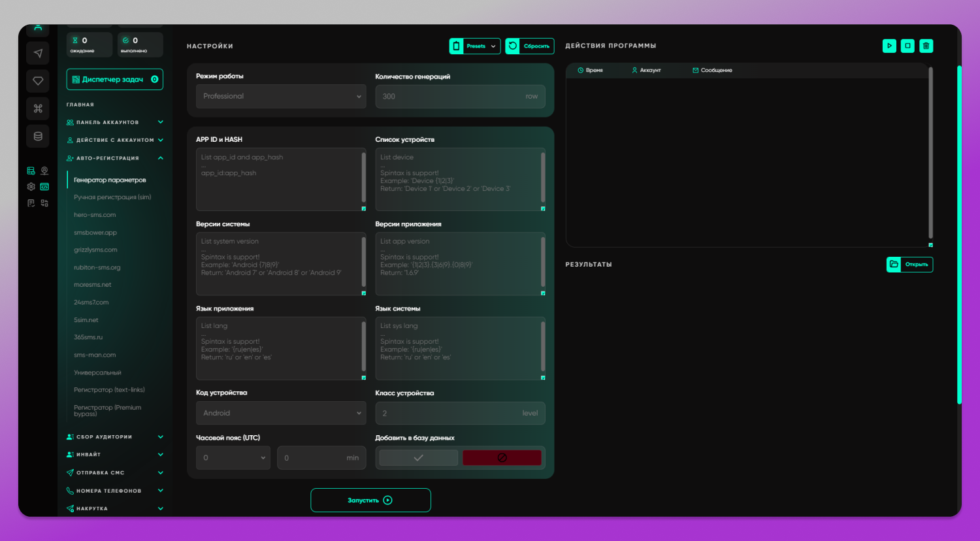
Task: Open smsbower.app menu item
Action: coord(95,233)
